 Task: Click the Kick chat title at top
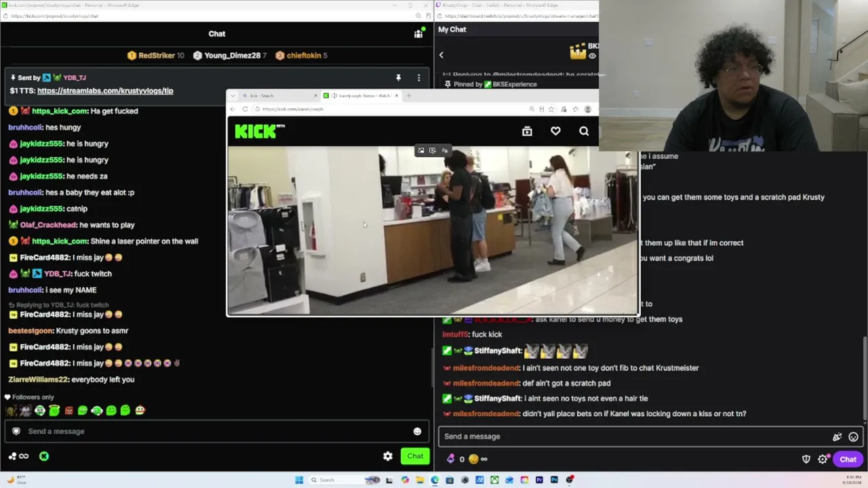pyautogui.click(x=217, y=34)
